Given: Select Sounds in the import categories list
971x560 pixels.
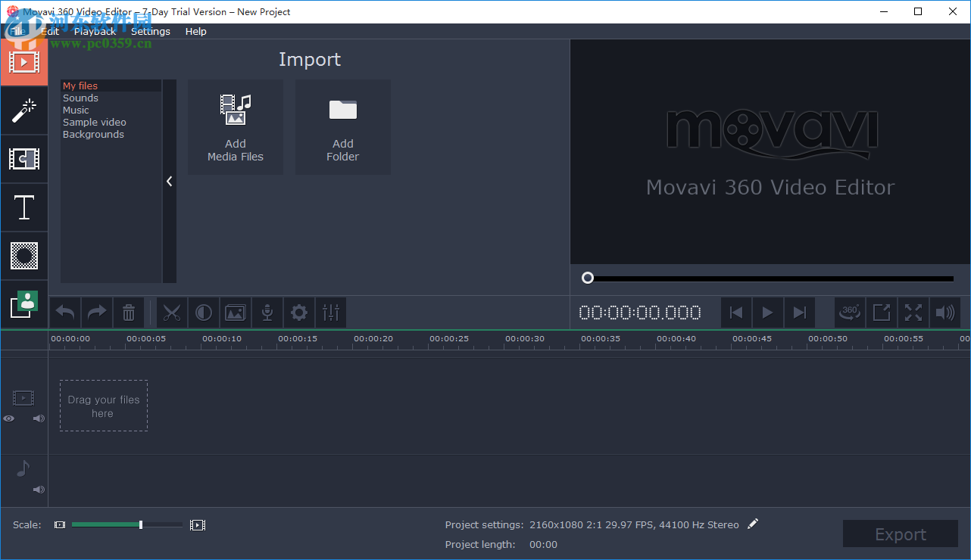Looking at the screenshot, I should click(x=80, y=98).
